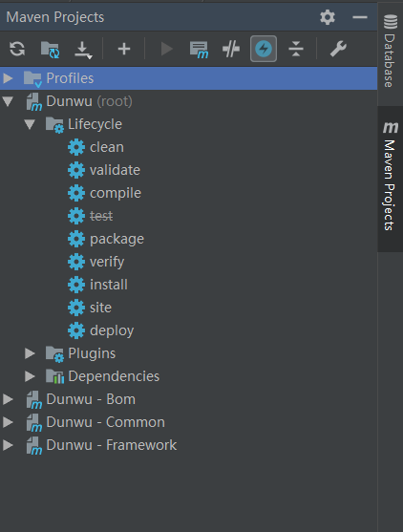Screen dimensions: 403x532
Task: Toggle Skip Tests mode lightning button
Action: (264, 49)
